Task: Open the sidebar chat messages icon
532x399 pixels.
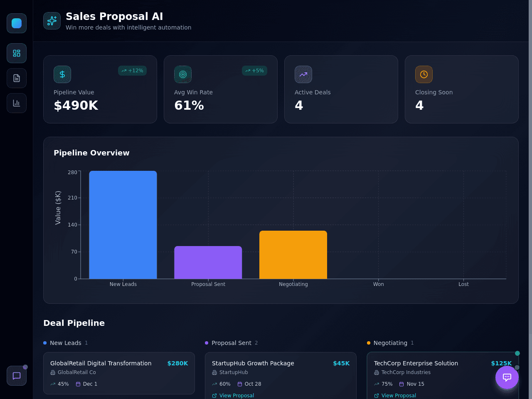Action: [x=17, y=376]
